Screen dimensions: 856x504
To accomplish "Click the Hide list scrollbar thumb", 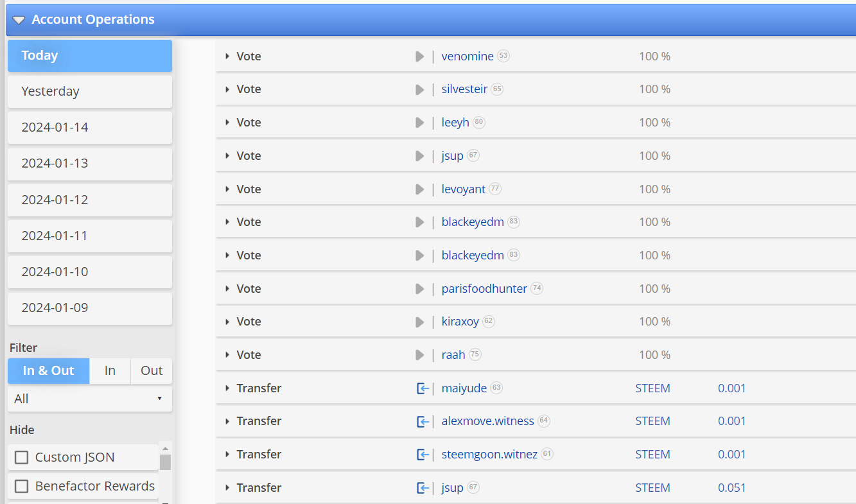I will pyautogui.click(x=165, y=462).
